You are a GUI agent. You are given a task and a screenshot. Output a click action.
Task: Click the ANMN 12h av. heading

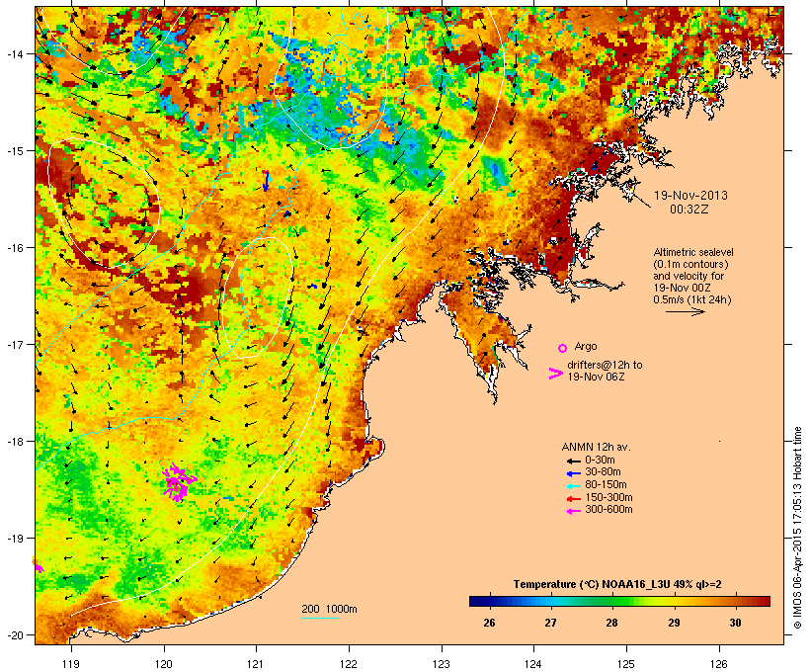coord(596,447)
